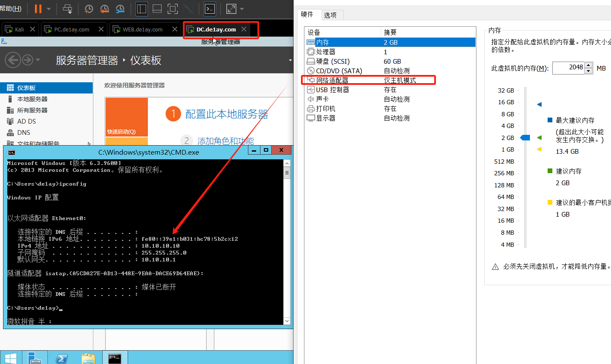The image size is (611, 364).
Task: Select the 处理器 device row
Action: tap(391, 52)
